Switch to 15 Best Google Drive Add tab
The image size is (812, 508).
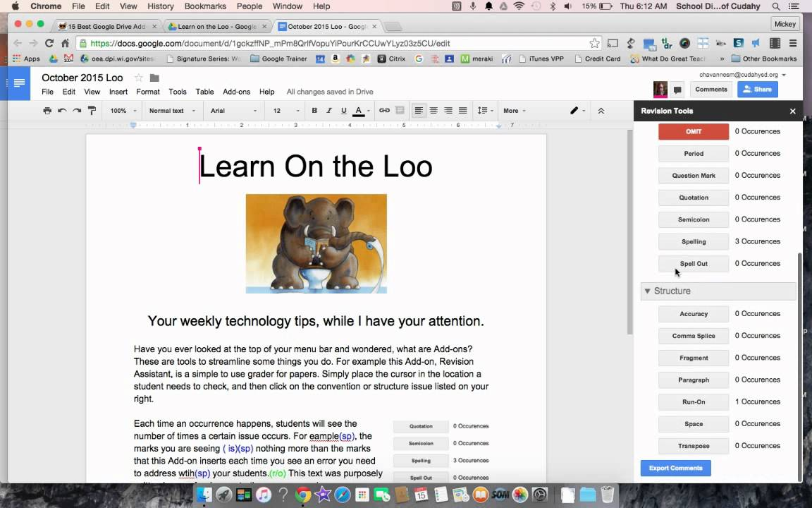(108, 26)
